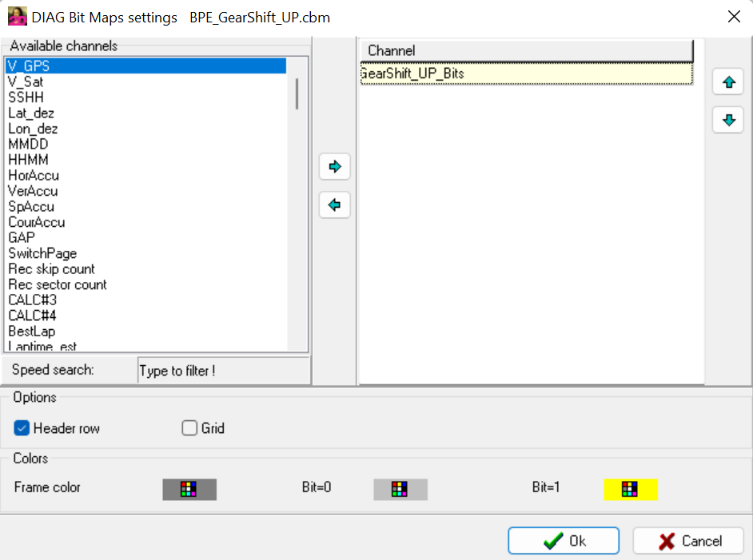
Task: Select V_Sat in available channels
Action: click(x=26, y=81)
